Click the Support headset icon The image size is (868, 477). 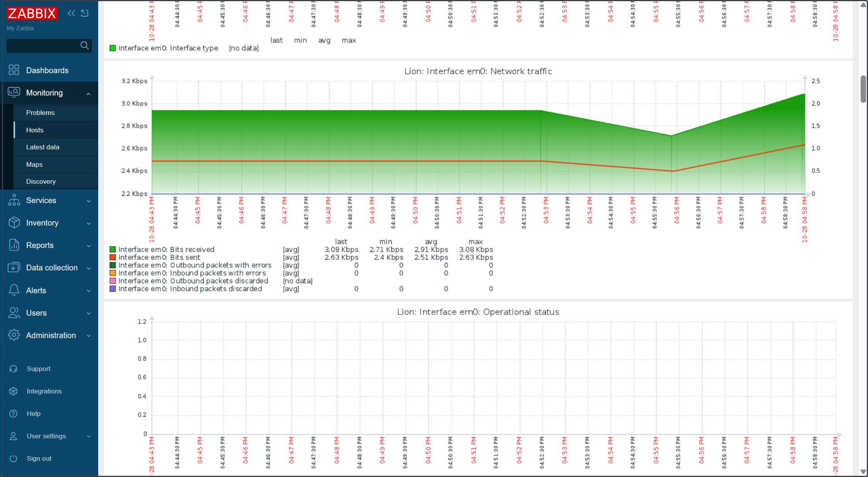[14, 369]
